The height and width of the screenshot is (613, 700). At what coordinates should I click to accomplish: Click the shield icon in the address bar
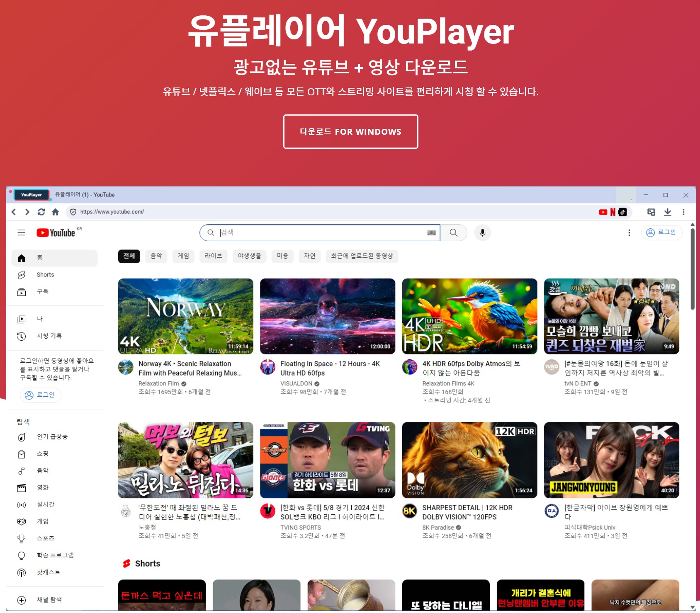tap(73, 212)
